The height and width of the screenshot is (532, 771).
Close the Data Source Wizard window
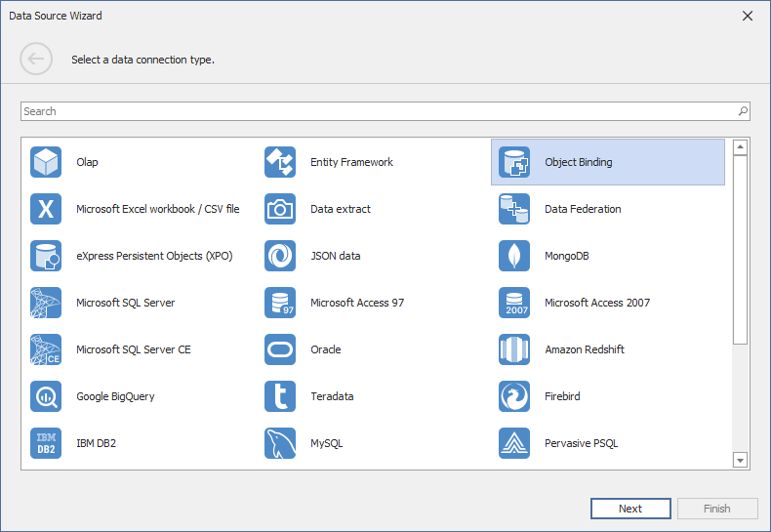coord(748,16)
